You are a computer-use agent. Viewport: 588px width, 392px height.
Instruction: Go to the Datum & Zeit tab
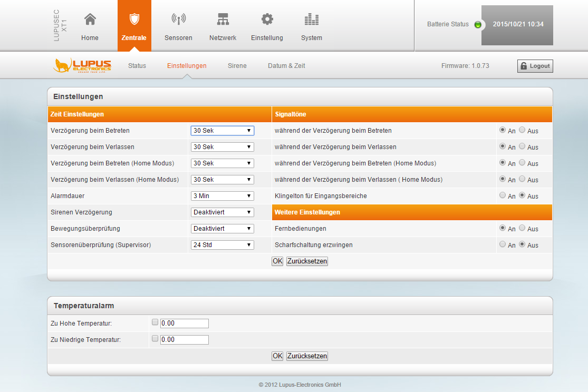pyautogui.click(x=286, y=66)
